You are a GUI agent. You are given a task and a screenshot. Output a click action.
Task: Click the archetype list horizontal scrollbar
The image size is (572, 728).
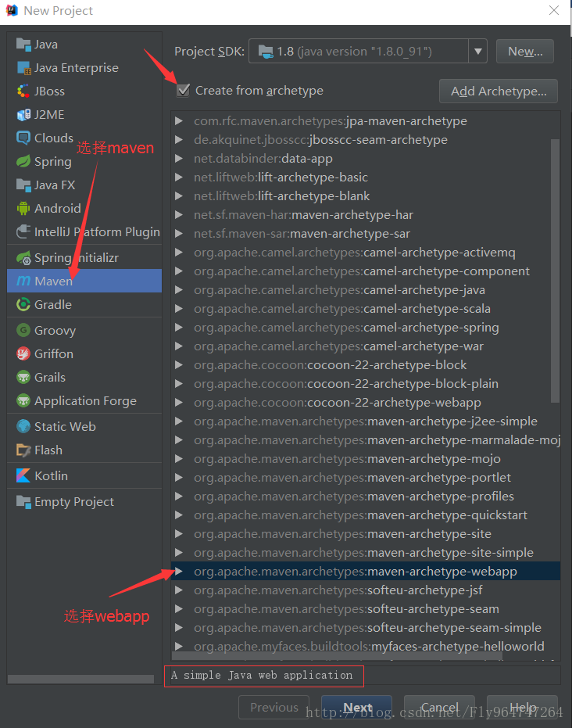coord(337,655)
